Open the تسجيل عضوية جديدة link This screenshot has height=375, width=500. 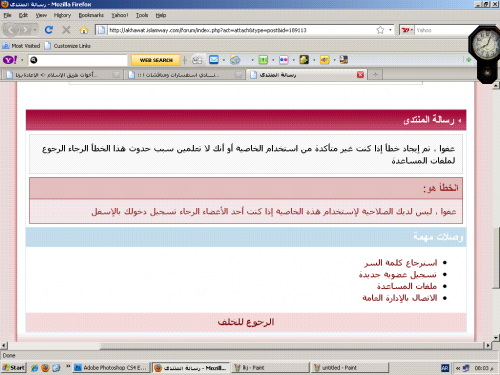(398, 275)
